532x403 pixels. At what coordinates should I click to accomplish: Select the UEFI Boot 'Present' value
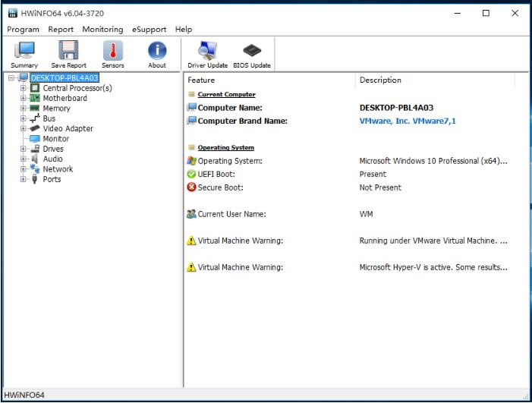[x=373, y=174]
